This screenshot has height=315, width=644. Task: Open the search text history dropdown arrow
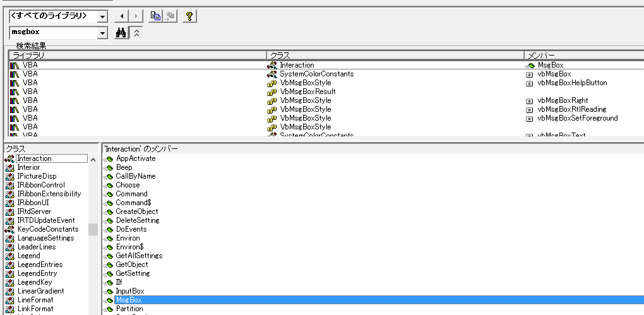[x=102, y=33]
